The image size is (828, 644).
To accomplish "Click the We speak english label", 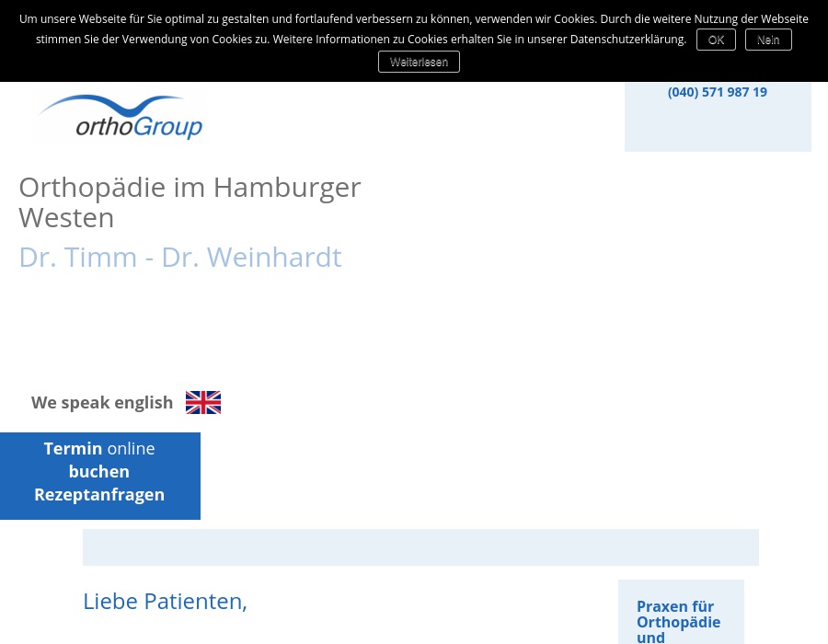I will pos(102,402).
